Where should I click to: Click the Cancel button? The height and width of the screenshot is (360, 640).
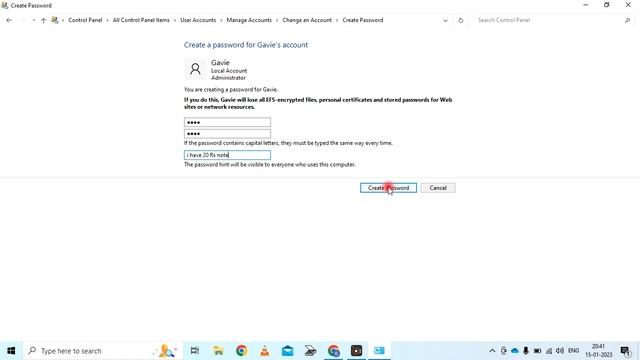click(x=438, y=188)
